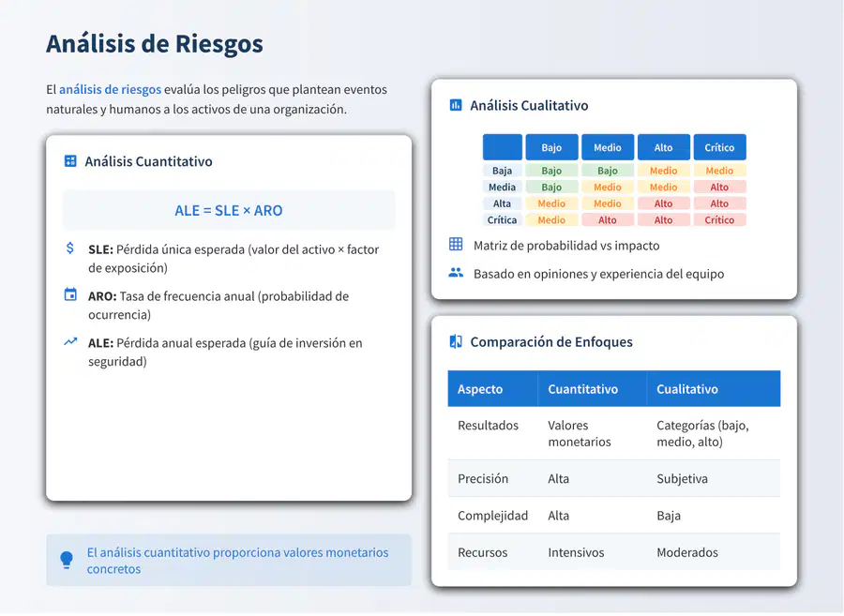
Task: Click the 'Crítica' row label in the matrix
Action: click(503, 220)
